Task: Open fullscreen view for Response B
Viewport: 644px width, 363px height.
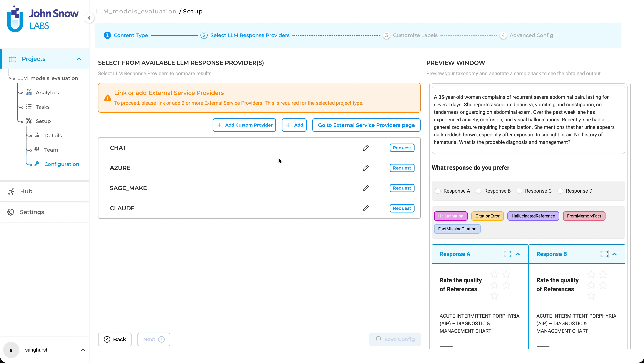Action: [604, 254]
